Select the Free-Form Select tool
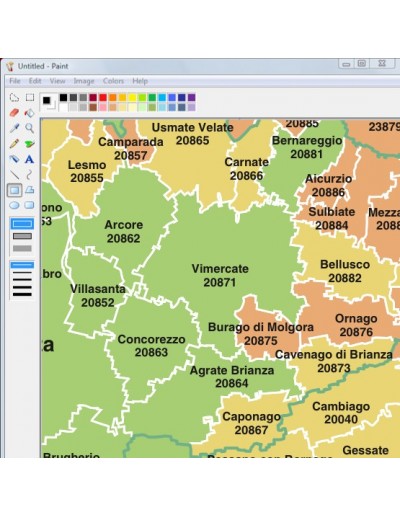This screenshot has height=517, width=400. [x=14, y=97]
